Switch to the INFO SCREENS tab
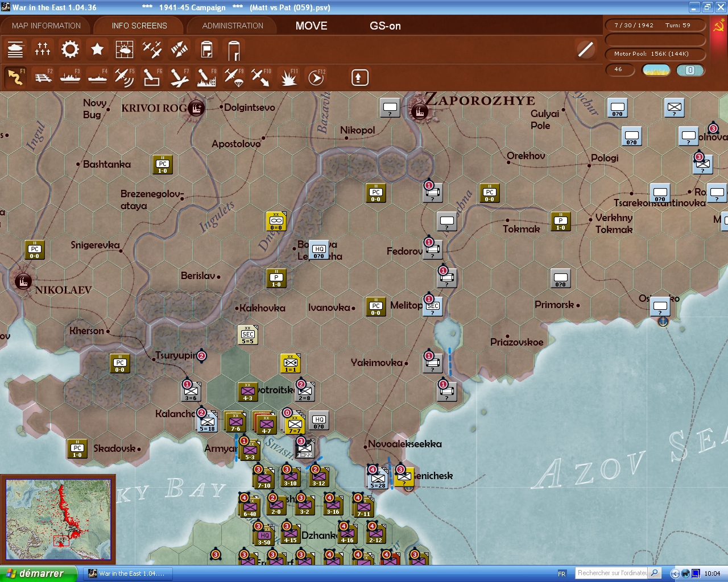Viewport: 728px width, 582px height. [x=139, y=26]
